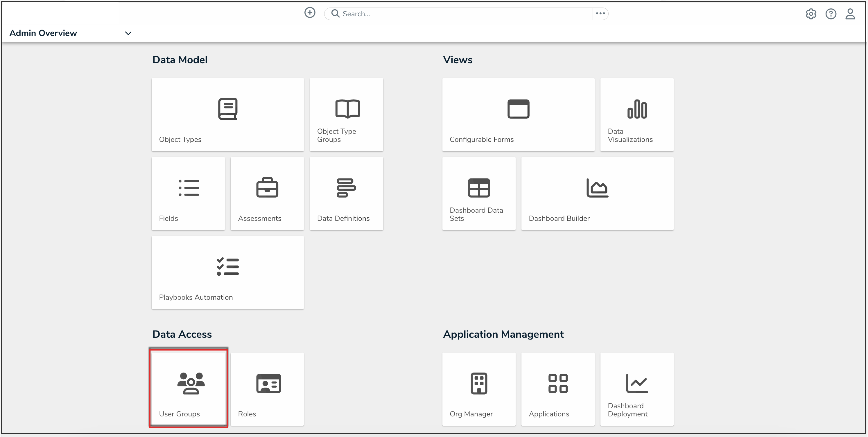Screen dimensions: 868x437
Task: Open the settings gear icon
Action: pyautogui.click(x=811, y=14)
